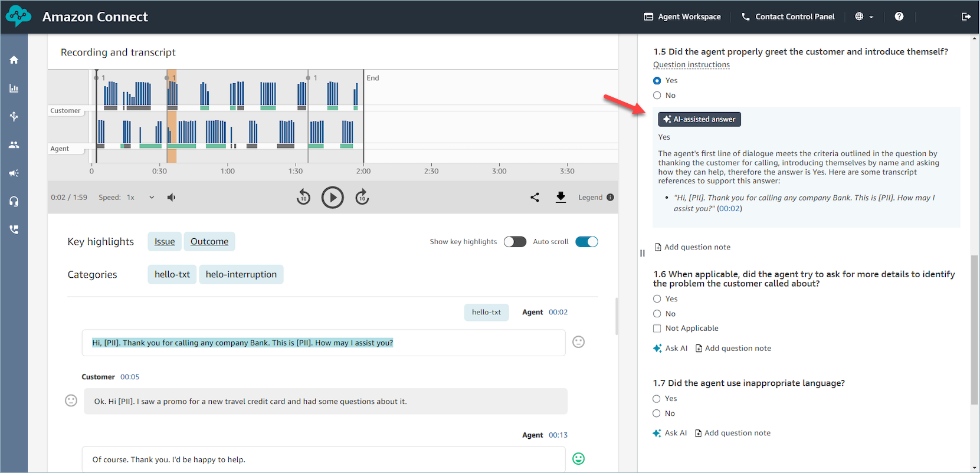Image resolution: width=980 pixels, height=473 pixels.
Task: Open the playback Speed dropdown
Action: point(141,198)
